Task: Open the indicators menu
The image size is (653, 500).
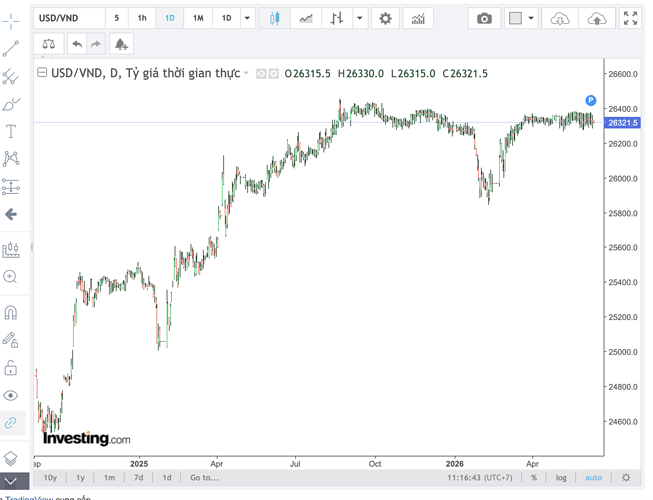Action: coord(418,18)
